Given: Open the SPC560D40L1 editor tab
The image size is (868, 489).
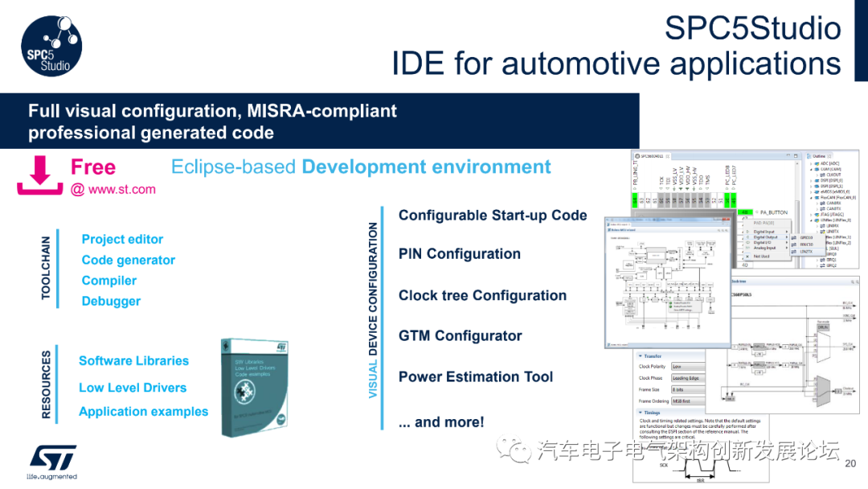Looking at the screenshot, I should 652,156.
